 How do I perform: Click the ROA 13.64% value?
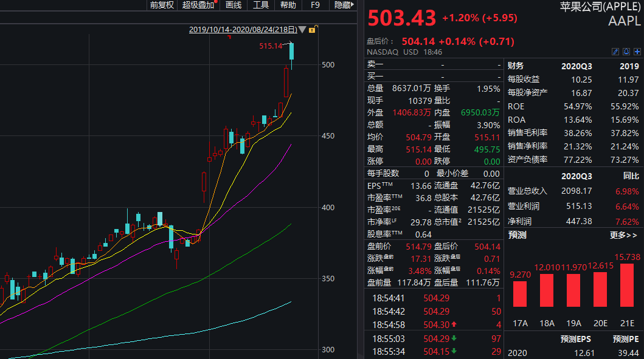click(578, 120)
